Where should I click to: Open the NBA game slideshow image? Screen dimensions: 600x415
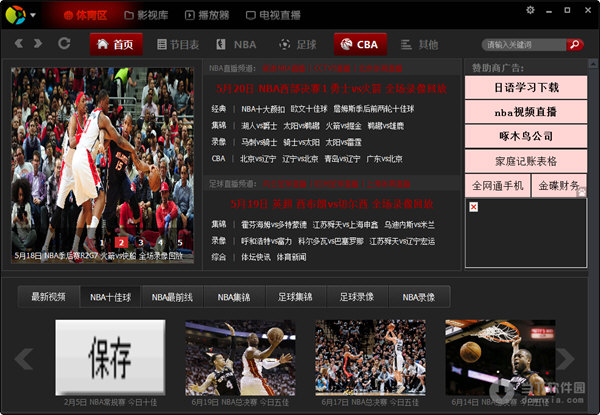coord(103,165)
